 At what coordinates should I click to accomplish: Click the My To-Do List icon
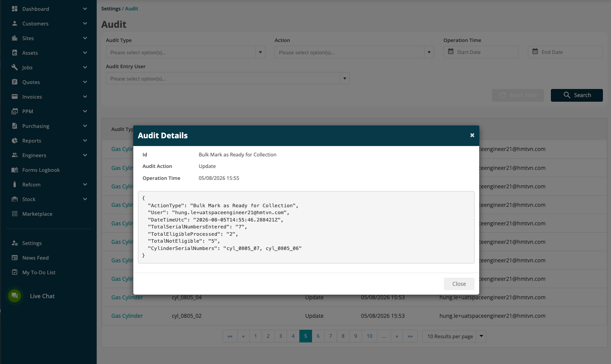pos(15,272)
